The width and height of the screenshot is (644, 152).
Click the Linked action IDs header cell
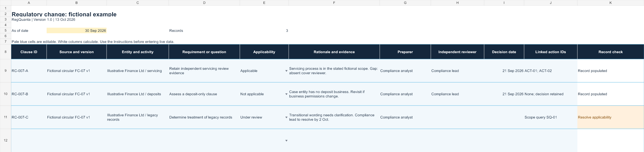pyautogui.click(x=551, y=52)
